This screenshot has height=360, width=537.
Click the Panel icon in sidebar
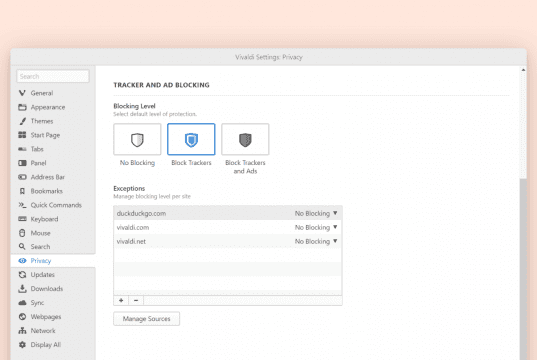(22, 163)
